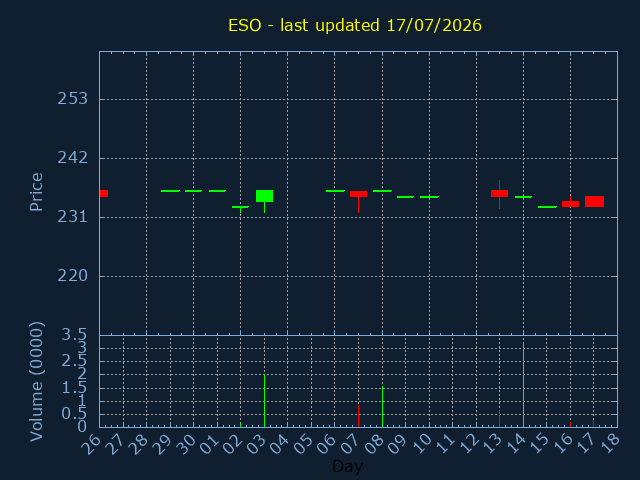This screenshot has width=640, height=480.
Task: Click the large green candlestick on day 03
Action: [x=264, y=196]
